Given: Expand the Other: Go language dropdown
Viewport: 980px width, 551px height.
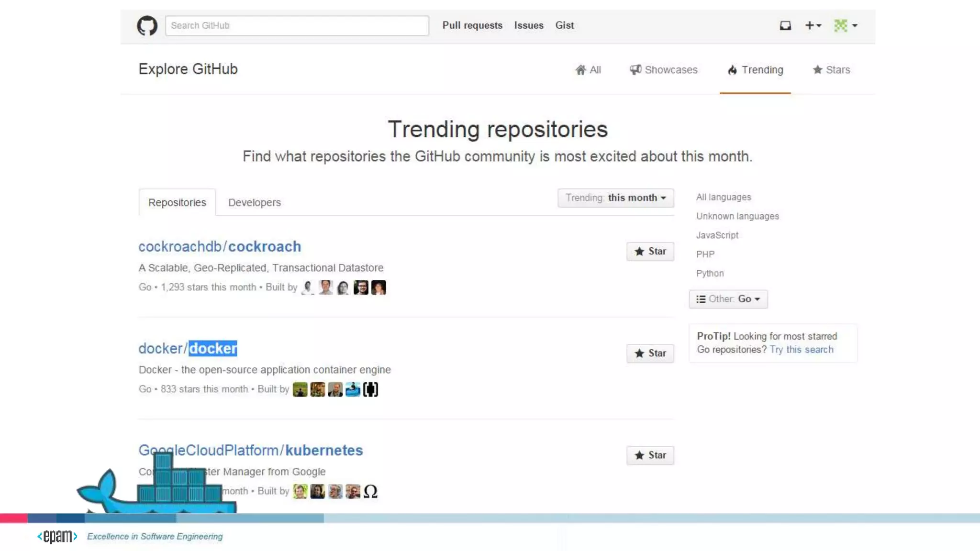Looking at the screenshot, I should [x=728, y=299].
